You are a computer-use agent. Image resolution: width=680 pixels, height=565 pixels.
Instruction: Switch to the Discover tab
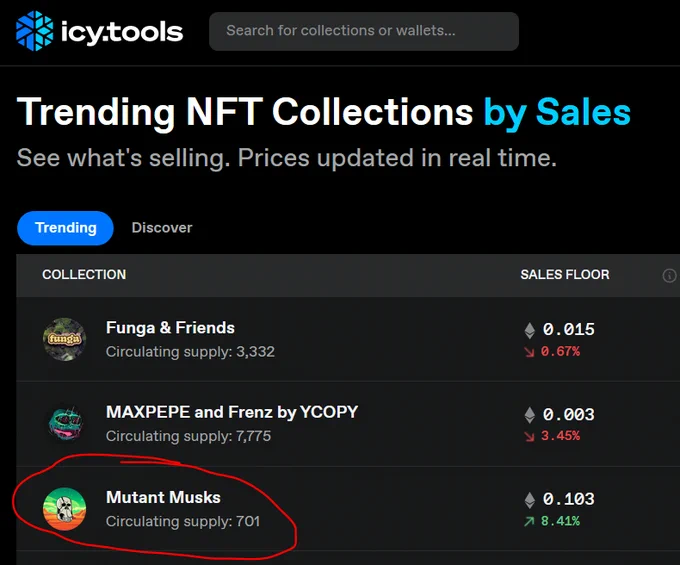tap(162, 228)
